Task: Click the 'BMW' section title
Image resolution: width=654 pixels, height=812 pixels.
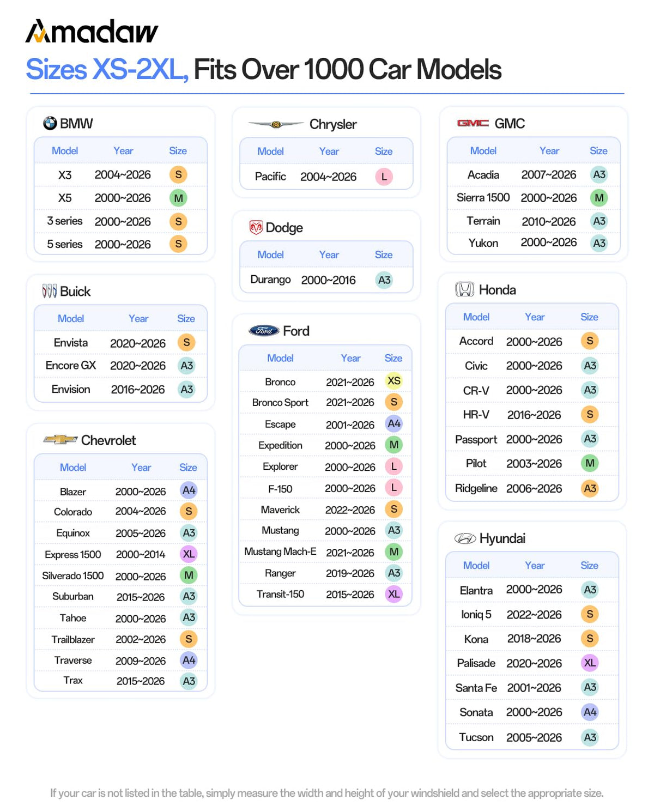Action: (76, 123)
